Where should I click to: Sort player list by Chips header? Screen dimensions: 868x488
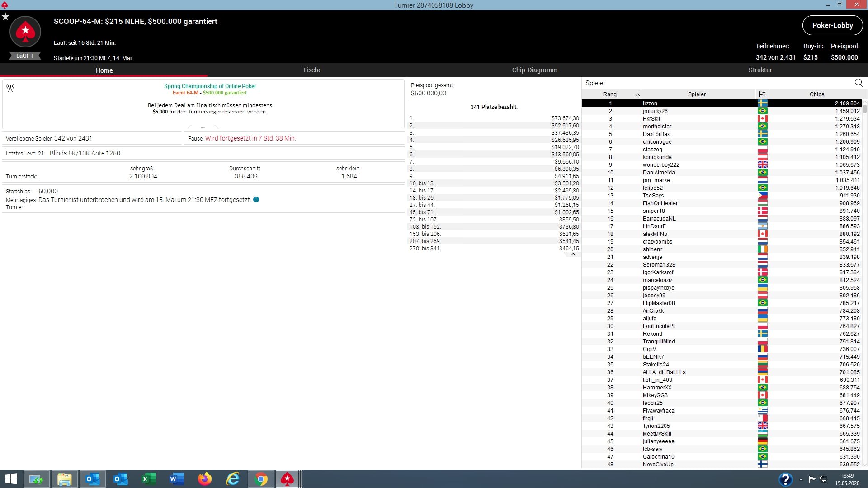pos(816,94)
